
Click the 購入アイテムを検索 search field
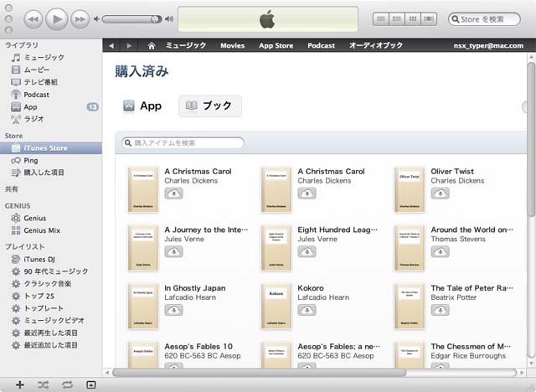tap(183, 143)
